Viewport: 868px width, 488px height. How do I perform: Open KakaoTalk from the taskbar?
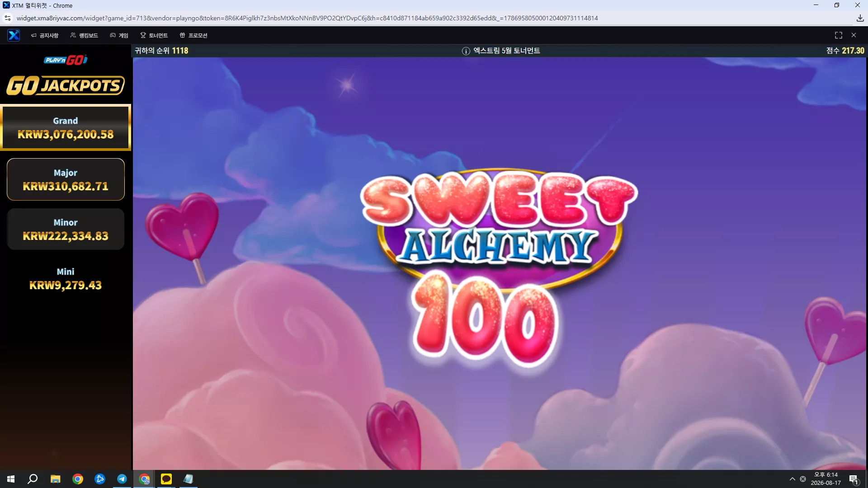pyautogui.click(x=166, y=479)
